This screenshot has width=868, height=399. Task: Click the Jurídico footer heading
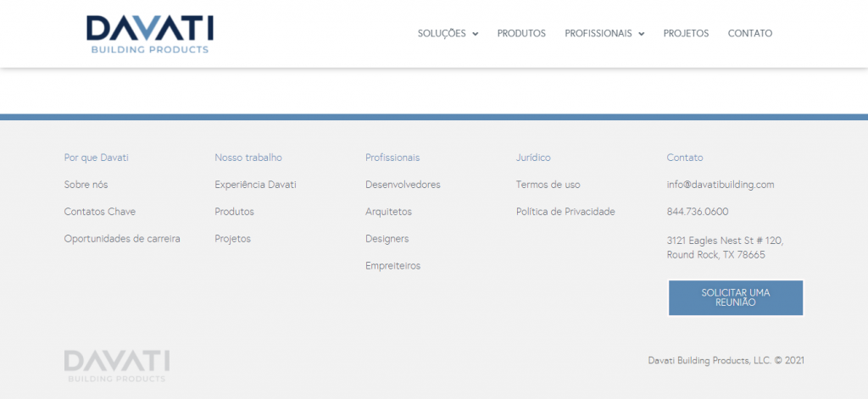pyautogui.click(x=533, y=158)
